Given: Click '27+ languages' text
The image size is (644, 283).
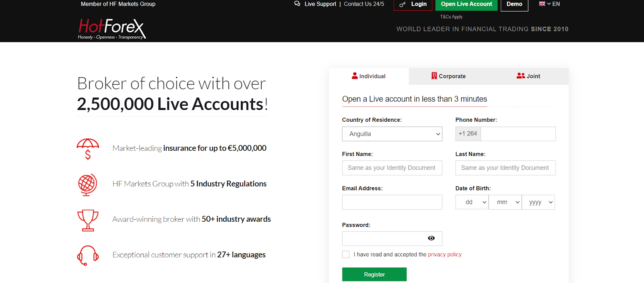Looking at the screenshot, I should point(242,255).
